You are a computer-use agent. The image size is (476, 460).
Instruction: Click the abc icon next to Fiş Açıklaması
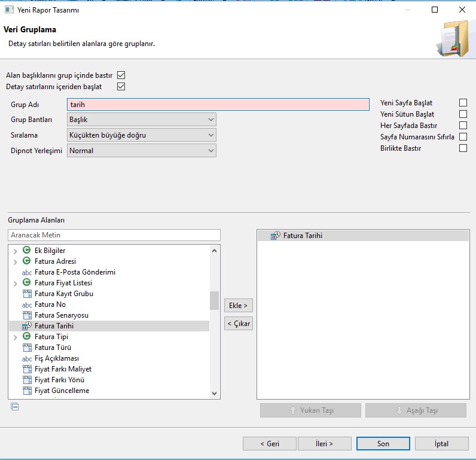click(26, 358)
